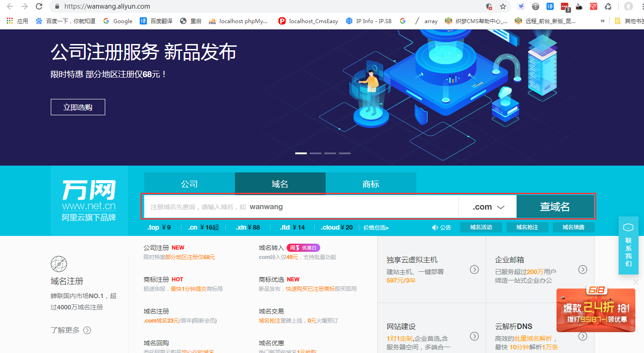Open the 域名转入 link
The height and width of the screenshot is (353, 644).
[x=271, y=248]
